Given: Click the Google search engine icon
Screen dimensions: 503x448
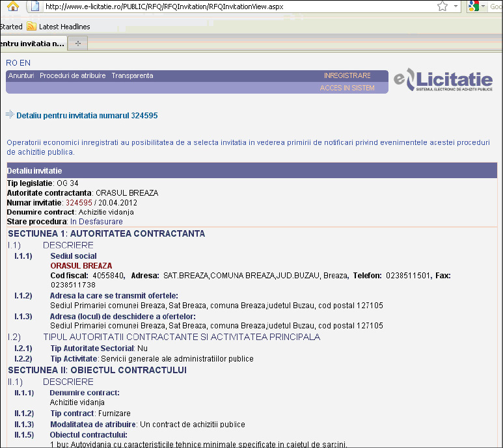Looking at the screenshot, I should 474,7.
